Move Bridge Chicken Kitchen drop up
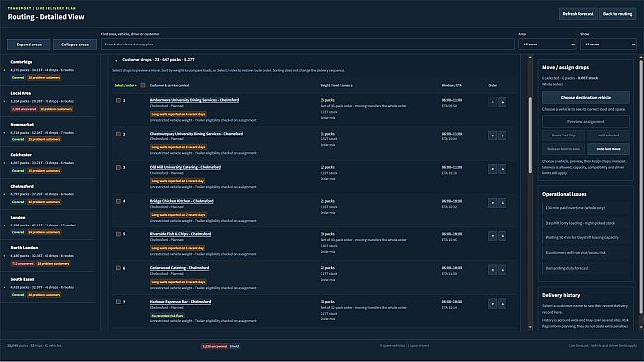Image resolution: width=644 pixels, height=362 pixels. coord(492,203)
